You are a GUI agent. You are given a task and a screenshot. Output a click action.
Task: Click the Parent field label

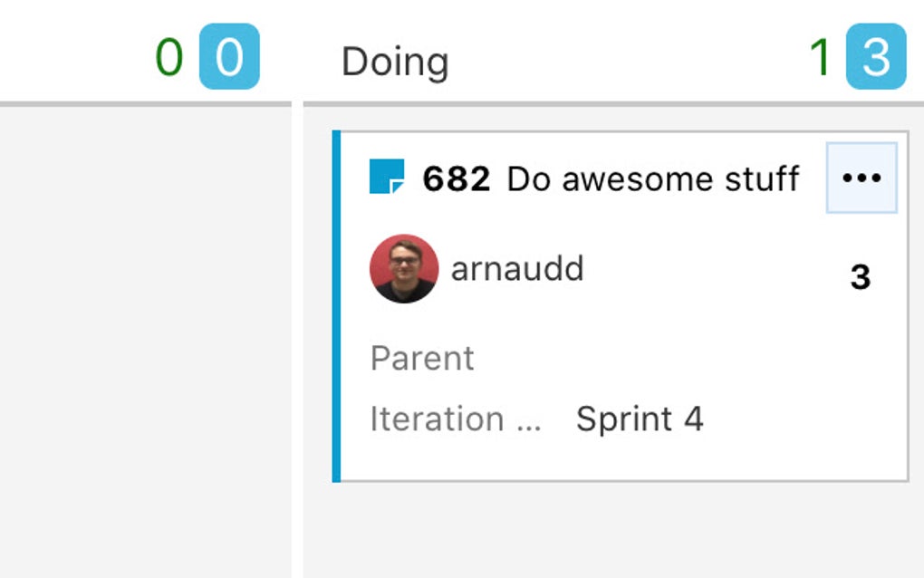click(x=422, y=358)
